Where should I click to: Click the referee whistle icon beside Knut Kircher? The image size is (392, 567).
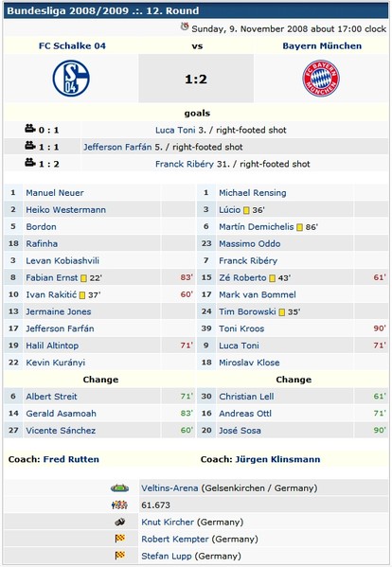tap(119, 522)
